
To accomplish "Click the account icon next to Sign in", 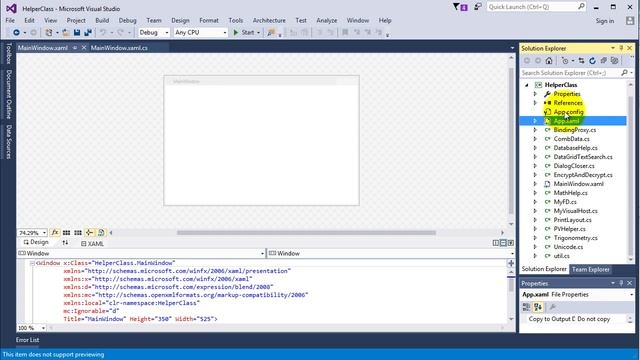I will (x=630, y=20).
